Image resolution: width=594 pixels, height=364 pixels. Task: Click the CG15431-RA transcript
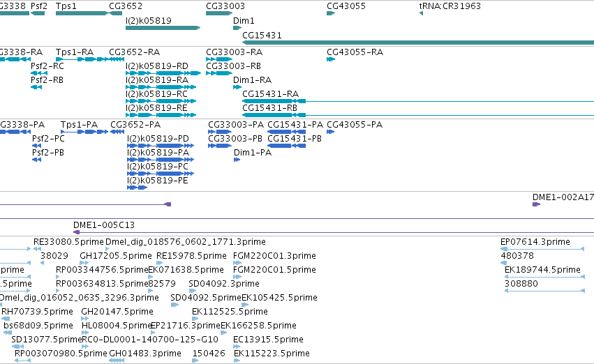(x=418, y=101)
